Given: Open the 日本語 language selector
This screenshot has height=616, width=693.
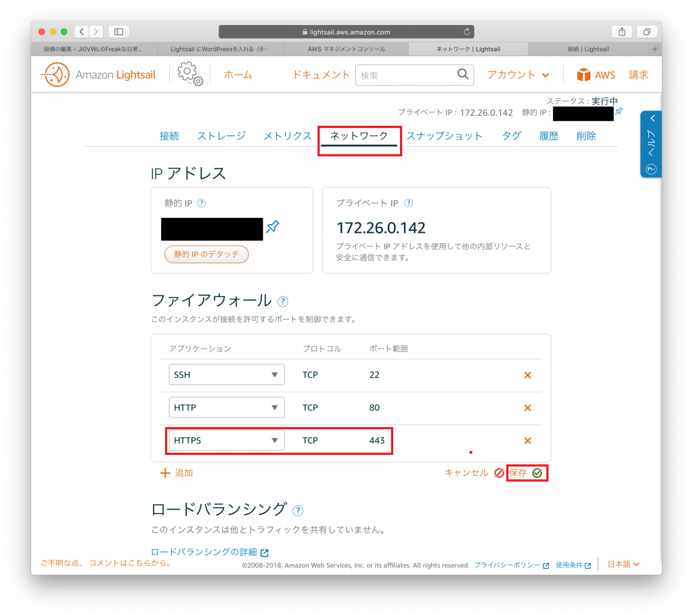Looking at the screenshot, I should [623, 565].
